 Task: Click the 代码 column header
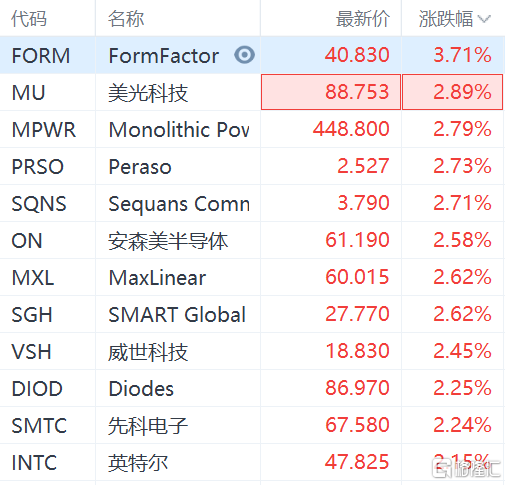pyautogui.click(x=29, y=19)
